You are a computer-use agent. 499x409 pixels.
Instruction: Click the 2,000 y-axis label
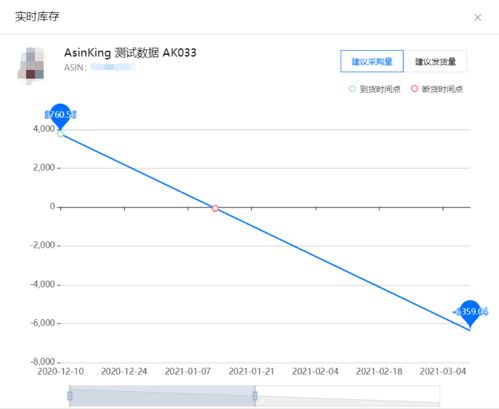click(44, 168)
